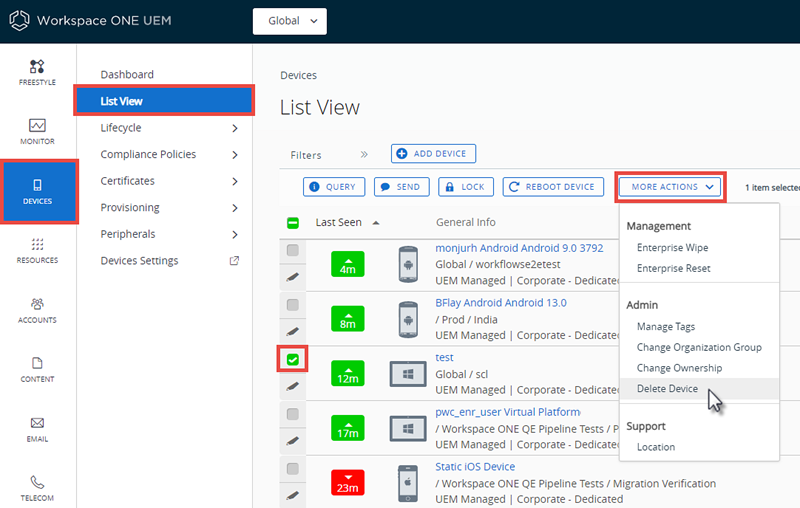Click the Query button
The height and width of the screenshot is (508, 800).
[334, 187]
